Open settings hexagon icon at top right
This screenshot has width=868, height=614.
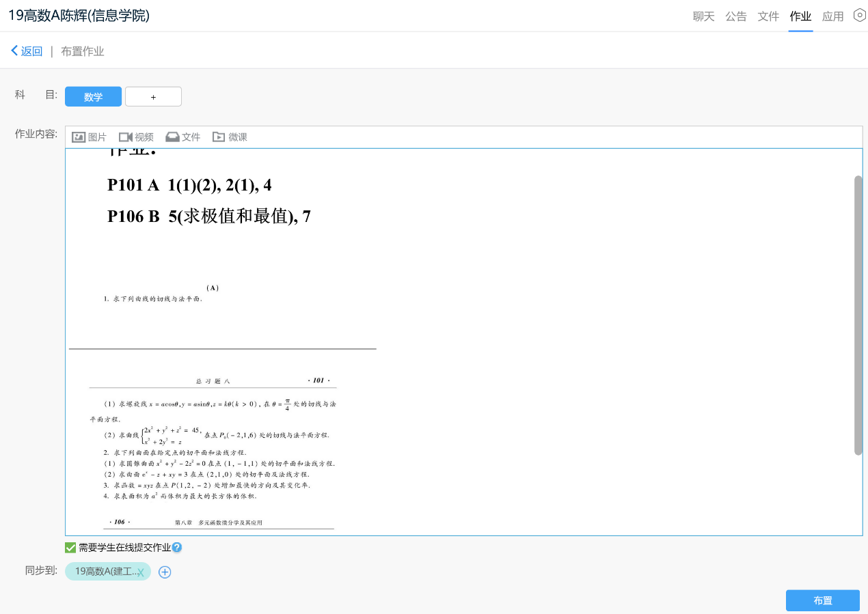pos(860,16)
